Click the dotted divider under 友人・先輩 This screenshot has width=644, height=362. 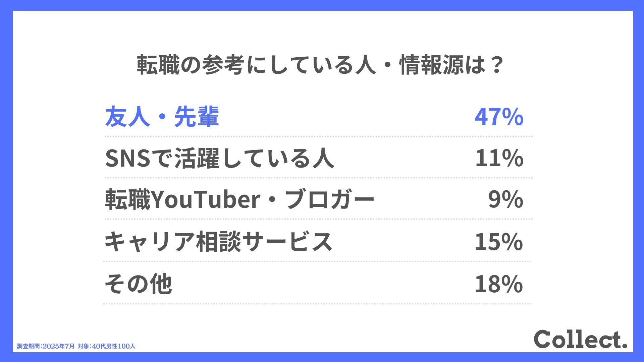318,136
